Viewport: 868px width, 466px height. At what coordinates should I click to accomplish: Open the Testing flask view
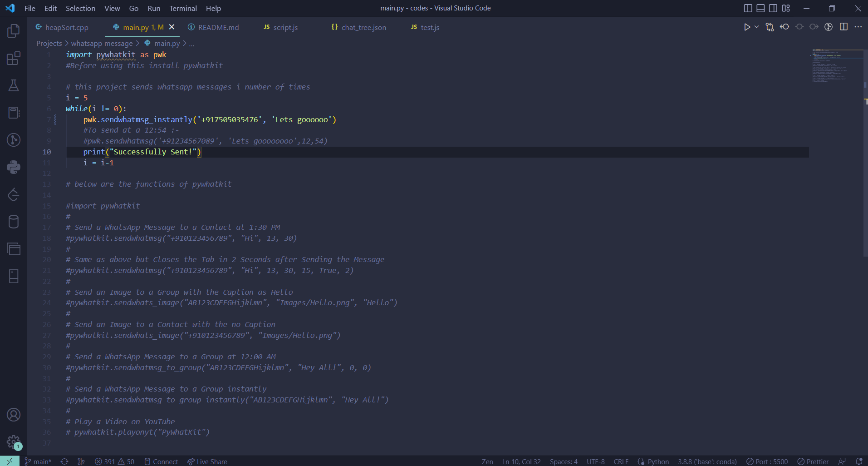tap(13, 85)
